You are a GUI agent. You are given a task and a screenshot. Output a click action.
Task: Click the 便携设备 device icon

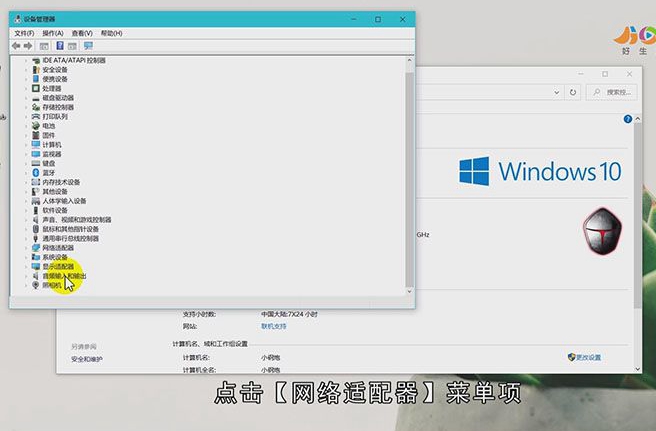(36, 79)
